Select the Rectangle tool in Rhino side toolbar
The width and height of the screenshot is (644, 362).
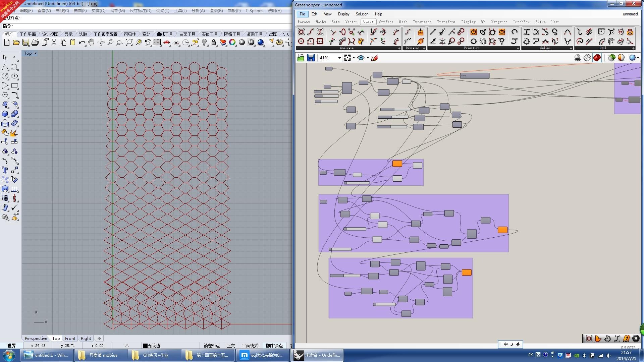14,86
